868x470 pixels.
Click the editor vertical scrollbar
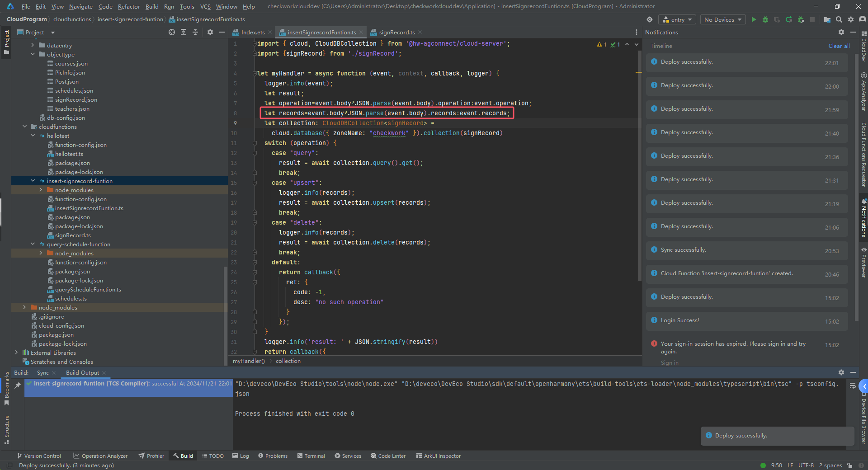639,165
